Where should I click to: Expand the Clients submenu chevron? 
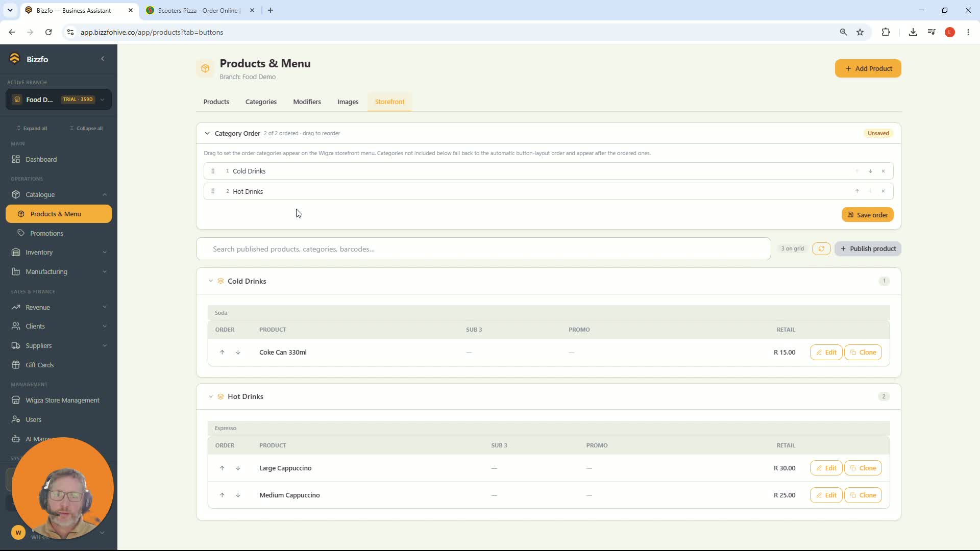(105, 326)
